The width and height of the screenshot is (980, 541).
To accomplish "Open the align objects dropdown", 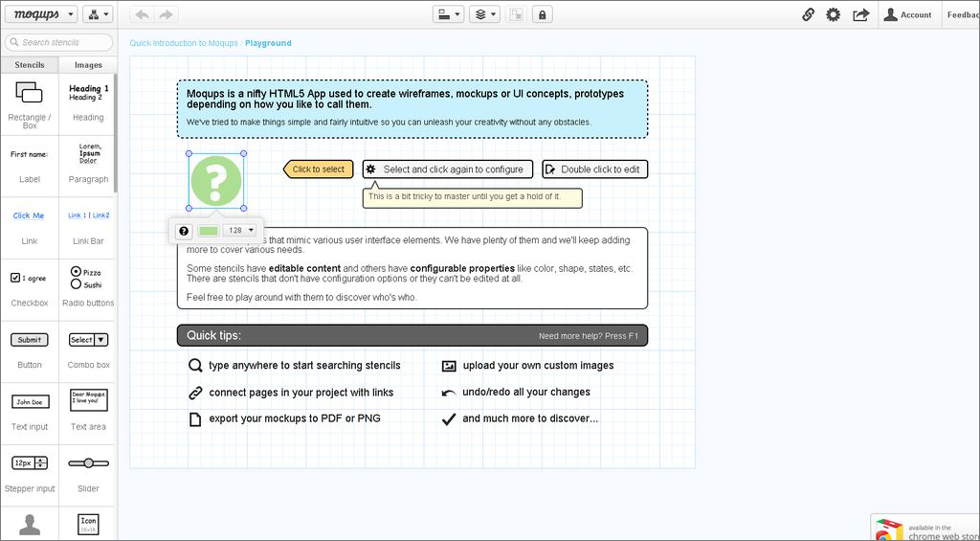I will coord(448,14).
